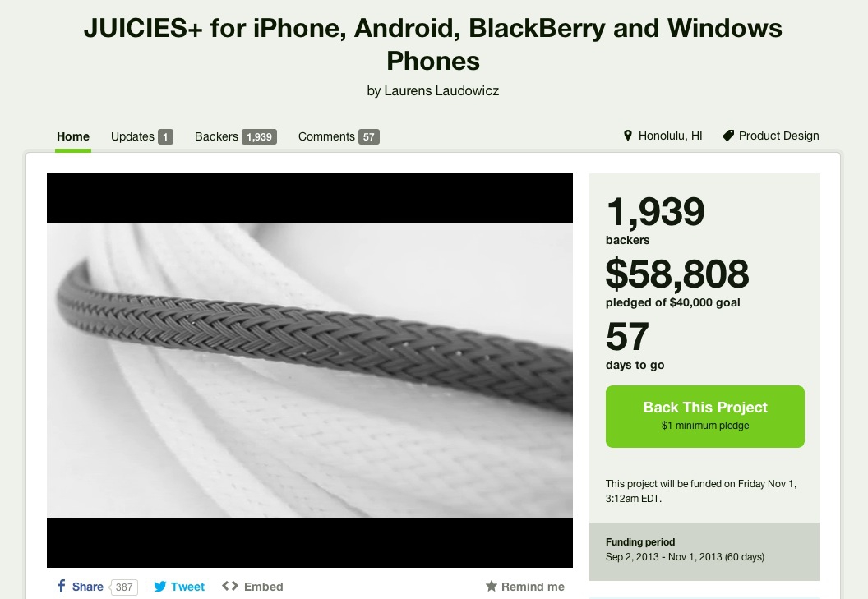Click the Honolulu location pin icon

(x=628, y=136)
